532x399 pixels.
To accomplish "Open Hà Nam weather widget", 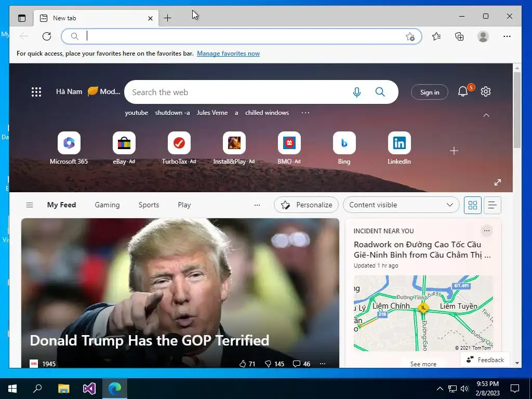I will pos(88,91).
